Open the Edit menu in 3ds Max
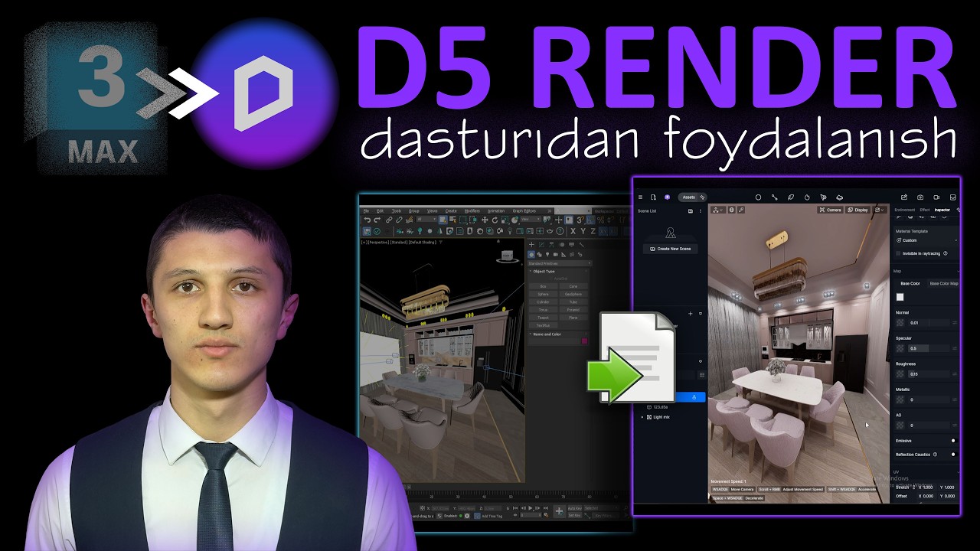Viewport: 980px width, 551px height. 380,211
